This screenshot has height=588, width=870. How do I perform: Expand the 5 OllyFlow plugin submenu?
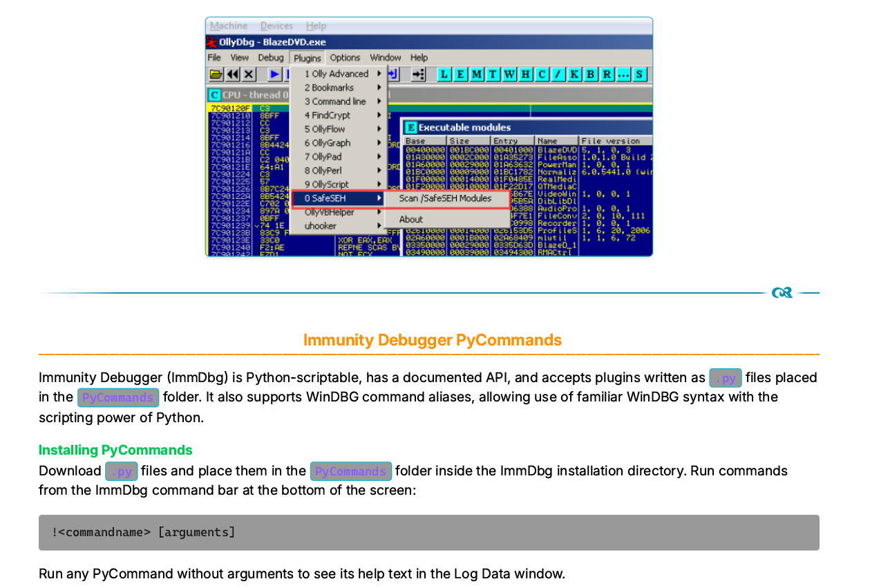pyautogui.click(x=337, y=129)
